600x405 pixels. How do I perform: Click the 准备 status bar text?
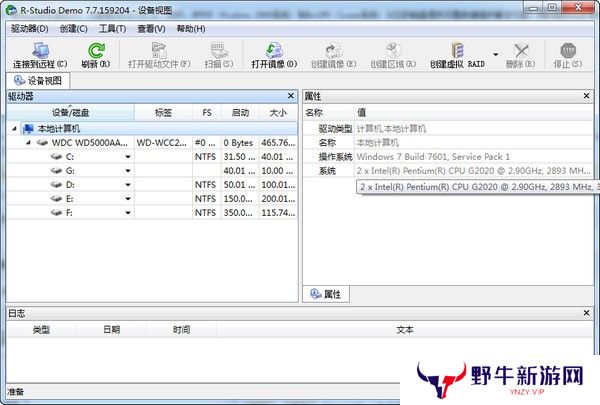pos(16,392)
